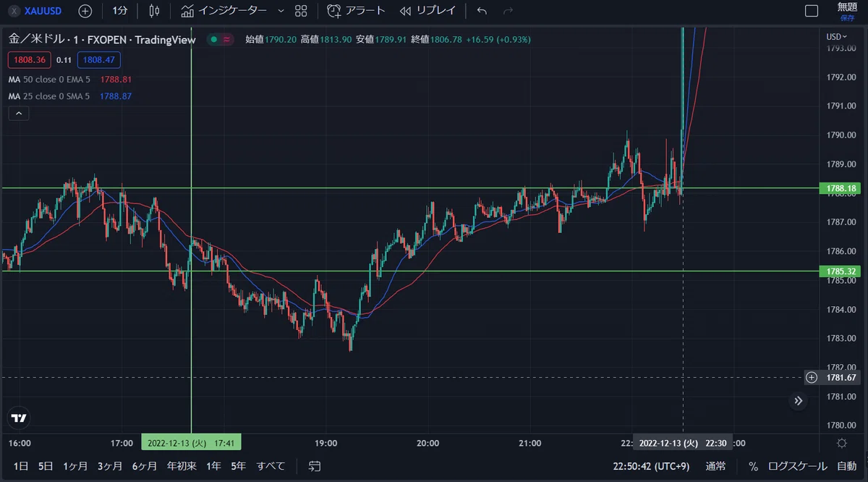Undo the last action with the arrow
The image size is (868, 482).
pyautogui.click(x=482, y=11)
